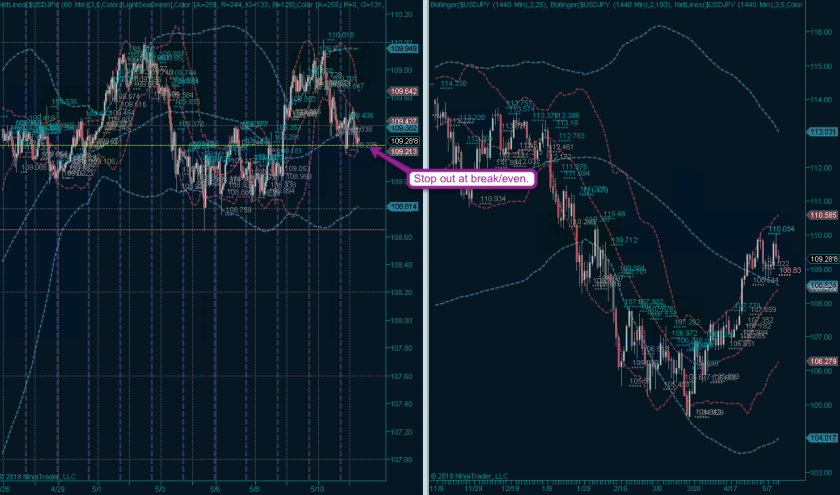
Task: Click the current price 109.278 marker on the 60 Min chart
Action: (x=403, y=141)
